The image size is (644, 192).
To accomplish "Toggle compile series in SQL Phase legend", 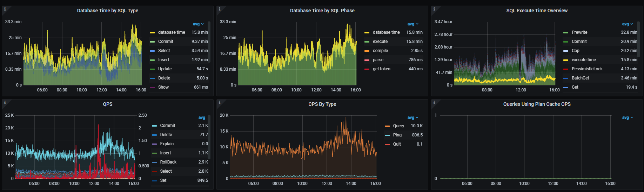I will (380, 51).
